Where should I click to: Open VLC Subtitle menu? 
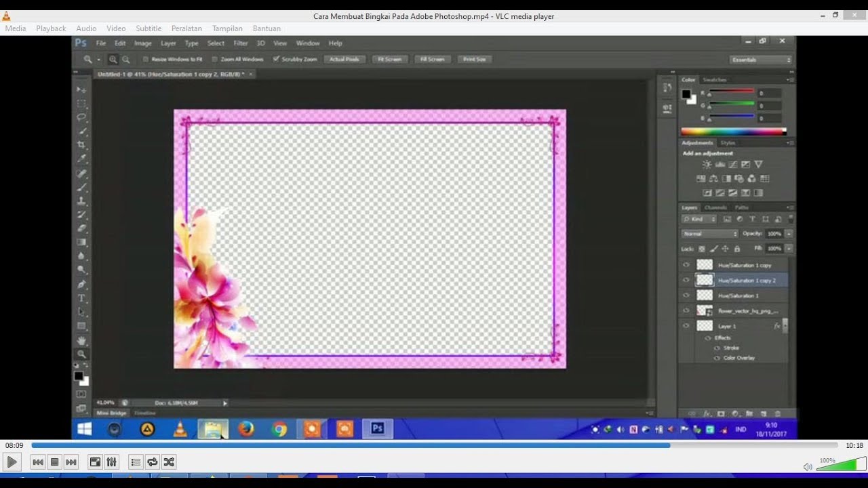pos(149,28)
